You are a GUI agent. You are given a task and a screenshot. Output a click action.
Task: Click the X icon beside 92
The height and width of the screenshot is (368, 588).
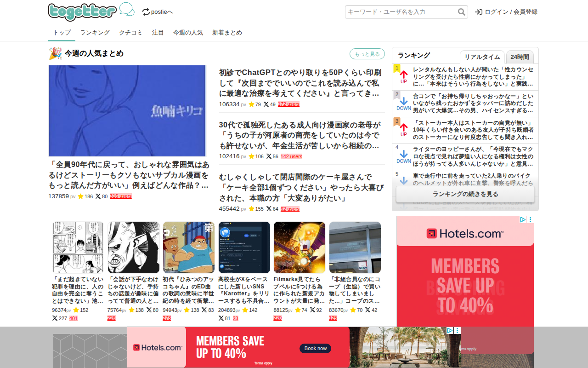[312, 310]
